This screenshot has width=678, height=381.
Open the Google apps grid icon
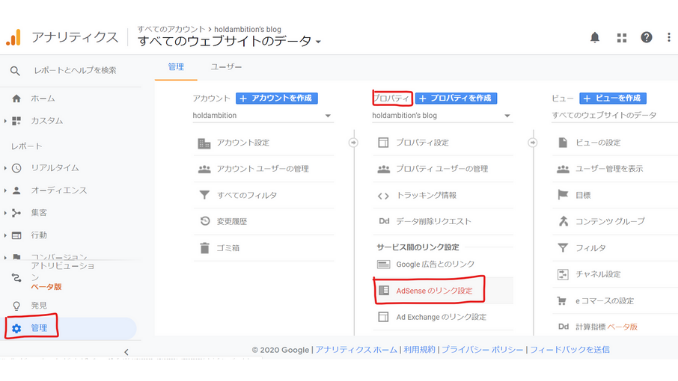click(621, 38)
